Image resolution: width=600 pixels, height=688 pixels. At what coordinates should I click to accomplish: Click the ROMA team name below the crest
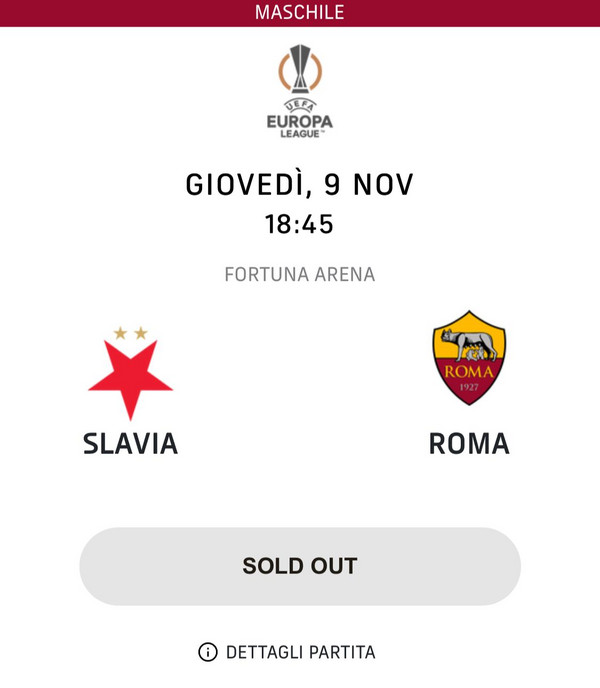(469, 443)
